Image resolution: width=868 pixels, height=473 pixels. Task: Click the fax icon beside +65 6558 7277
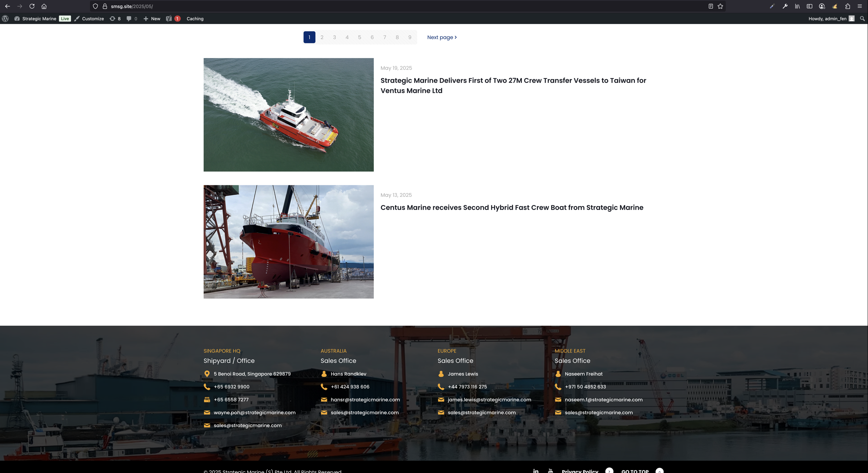207,400
